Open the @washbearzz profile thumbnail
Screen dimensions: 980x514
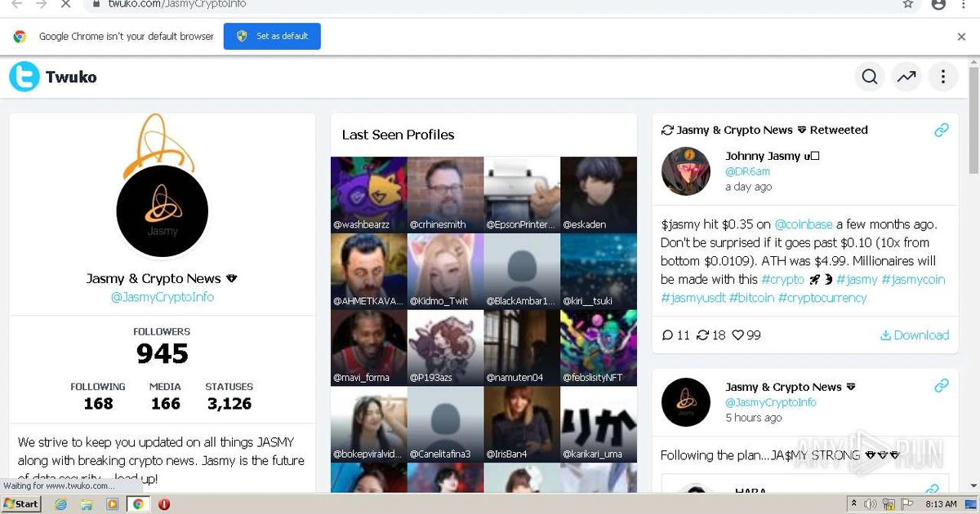367,193
